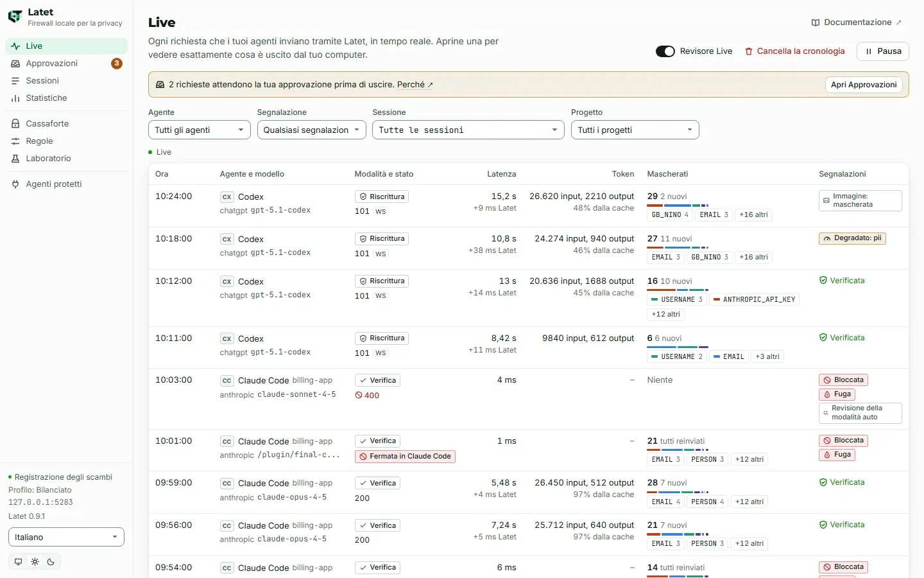The height and width of the screenshot is (578, 924).
Task: Click the cc agent icon in the 10:03:00 row
Action: (227, 381)
